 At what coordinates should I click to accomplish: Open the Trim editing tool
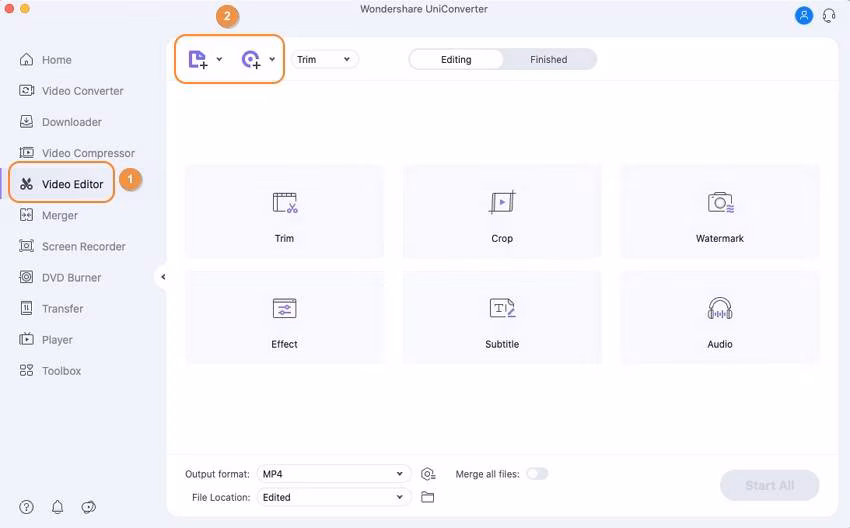(284, 212)
